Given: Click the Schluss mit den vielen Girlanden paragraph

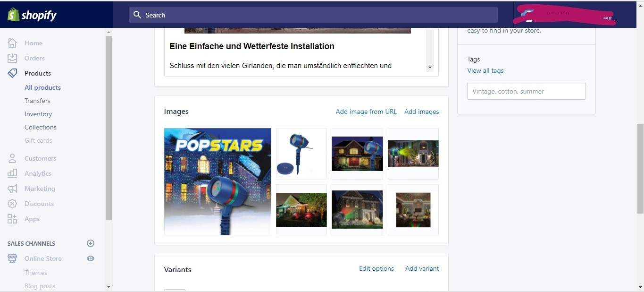Looking at the screenshot, I should (x=280, y=66).
